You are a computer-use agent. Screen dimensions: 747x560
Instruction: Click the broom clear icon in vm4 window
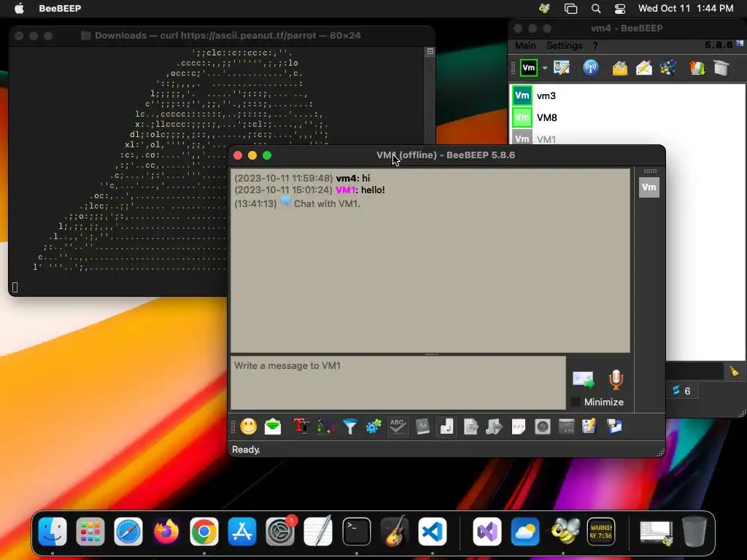(734, 371)
